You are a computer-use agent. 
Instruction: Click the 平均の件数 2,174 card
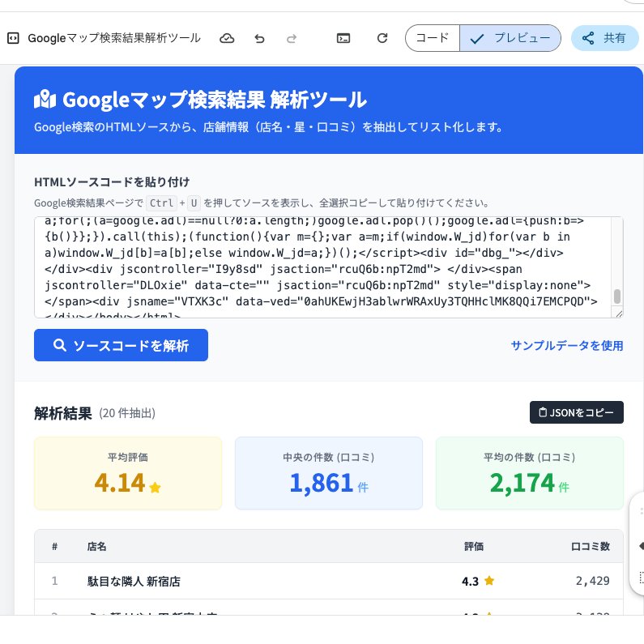[x=530, y=473]
